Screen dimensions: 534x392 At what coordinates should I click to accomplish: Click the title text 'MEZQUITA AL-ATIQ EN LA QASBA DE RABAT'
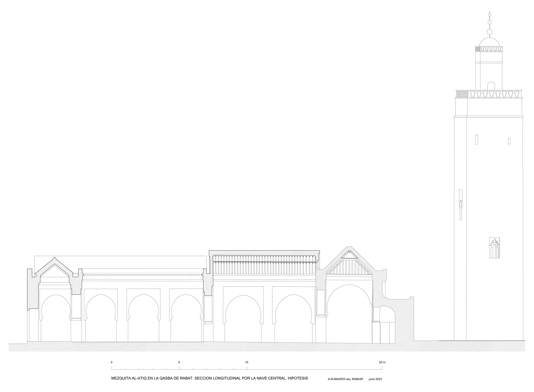point(152,378)
